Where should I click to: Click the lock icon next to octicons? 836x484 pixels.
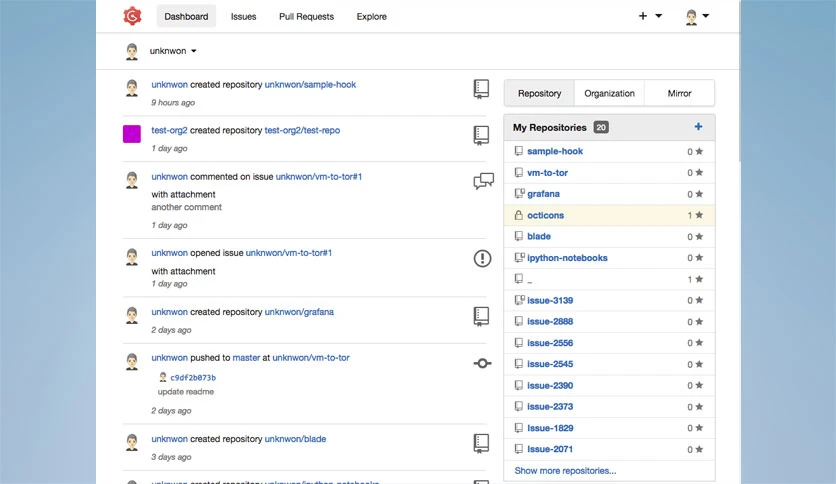click(518, 215)
